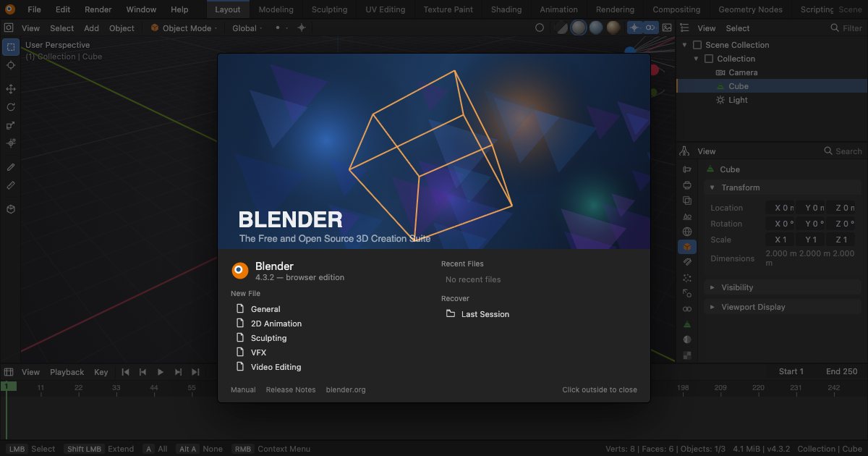Screen dimensions: 868x456
Task: Switch to the Shading workspace tab
Action: click(506, 9)
